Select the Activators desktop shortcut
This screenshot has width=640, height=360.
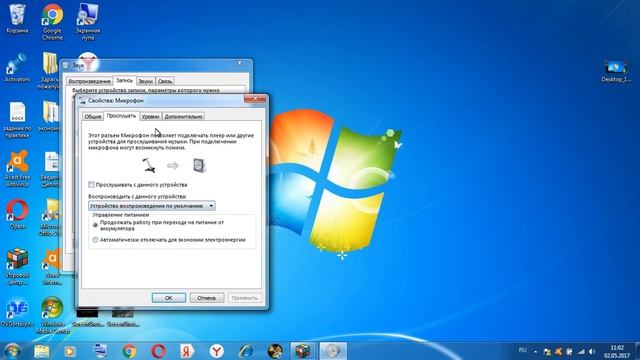[17, 69]
